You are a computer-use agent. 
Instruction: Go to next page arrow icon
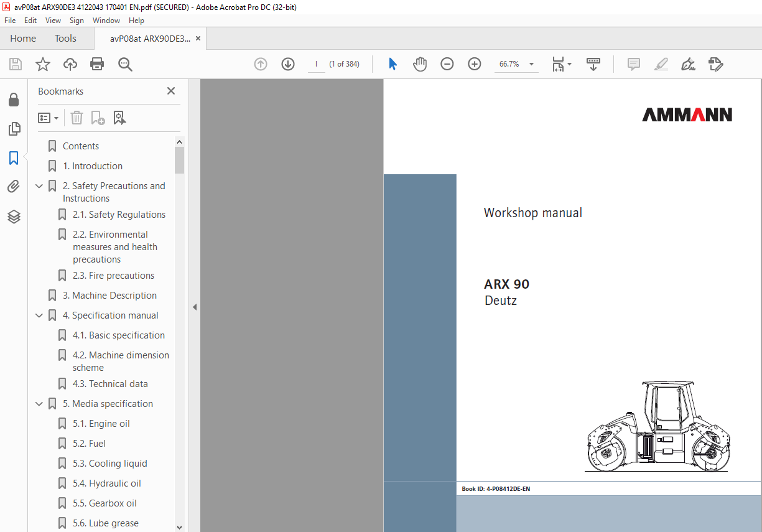(288, 64)
